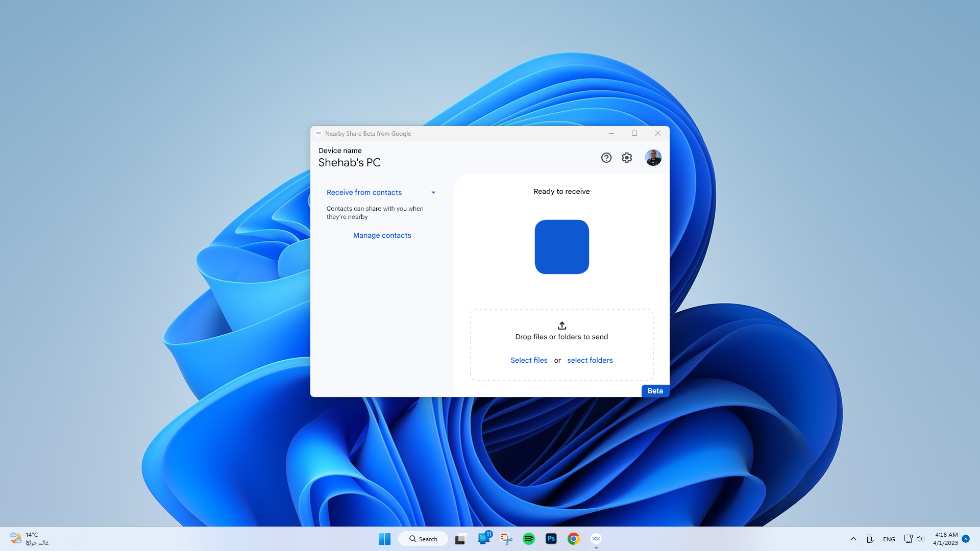Close the Nearby Share window
980x551 pixels.
tap(658, 133)
